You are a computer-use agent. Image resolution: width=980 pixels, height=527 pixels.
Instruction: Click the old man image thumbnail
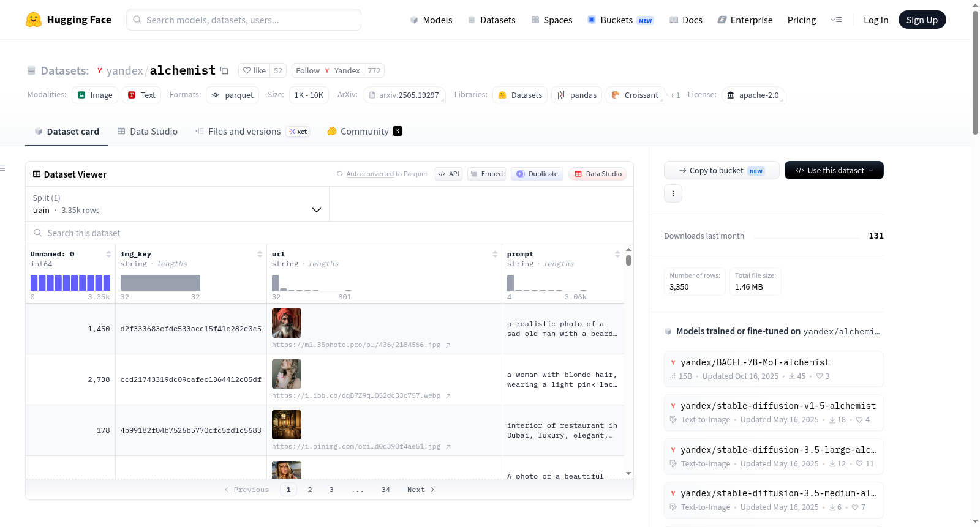[x=287, y=323]
